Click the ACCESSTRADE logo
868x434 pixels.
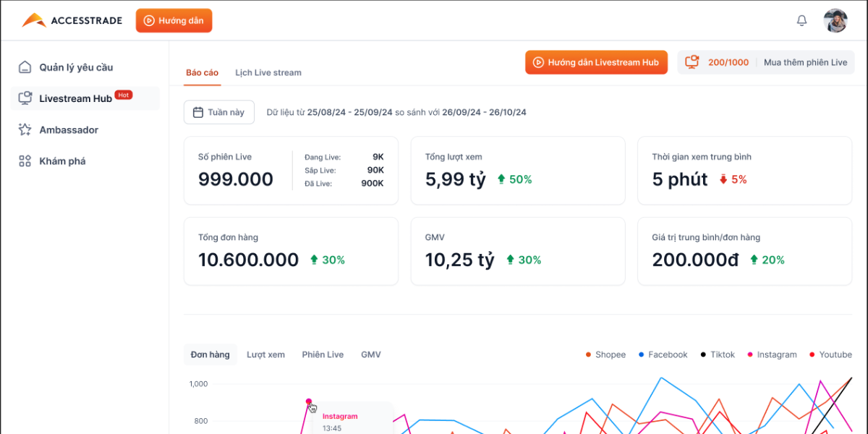(x=72, y=21)
